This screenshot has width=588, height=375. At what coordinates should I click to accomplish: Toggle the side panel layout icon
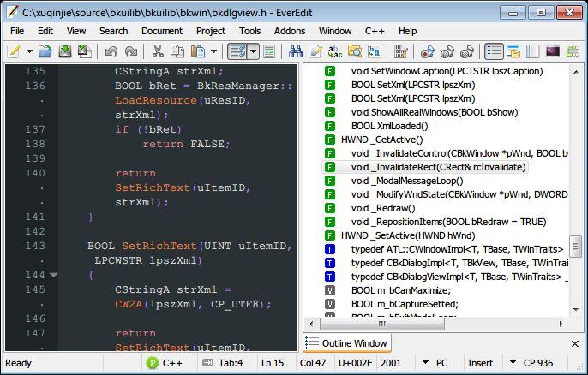pos(533,51)
